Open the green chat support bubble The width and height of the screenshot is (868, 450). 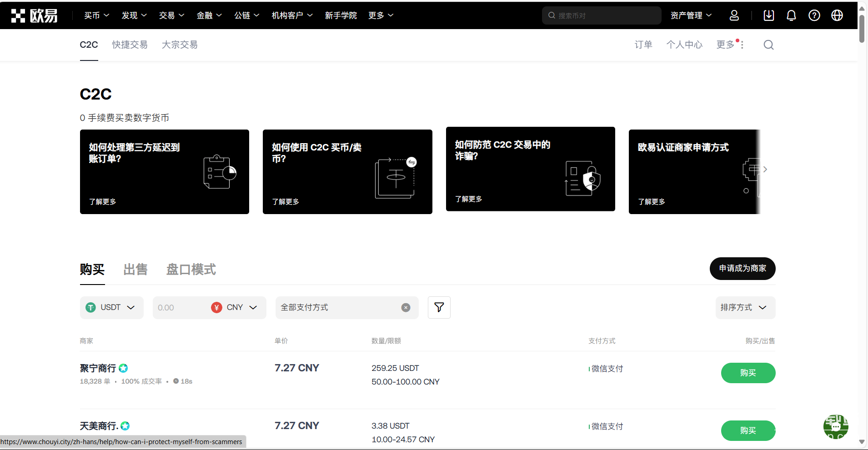tap(836, 426)
